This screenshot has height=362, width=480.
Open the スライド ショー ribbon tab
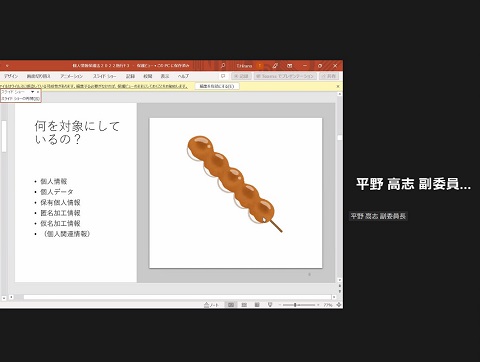[x=105, y=76]
